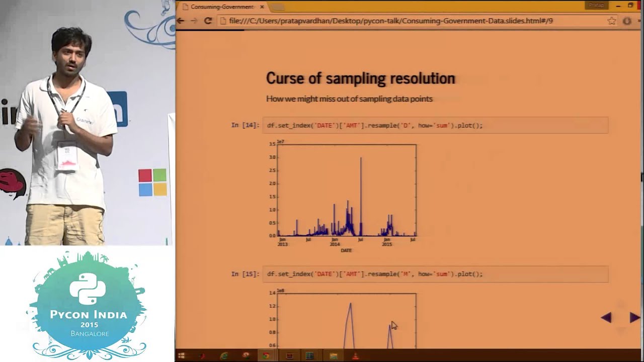
Task: Click the In [15] code cell
Action: pyautogui.click(x=435, y=274)
